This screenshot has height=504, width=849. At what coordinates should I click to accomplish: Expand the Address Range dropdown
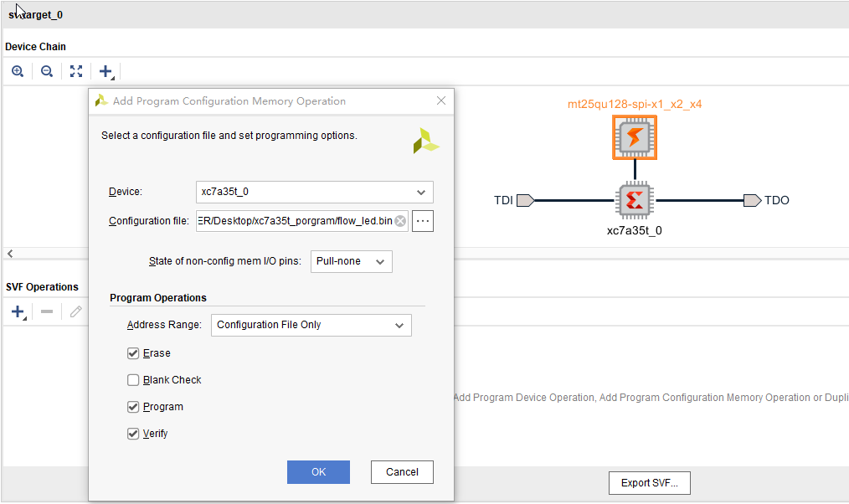(311, 326)
